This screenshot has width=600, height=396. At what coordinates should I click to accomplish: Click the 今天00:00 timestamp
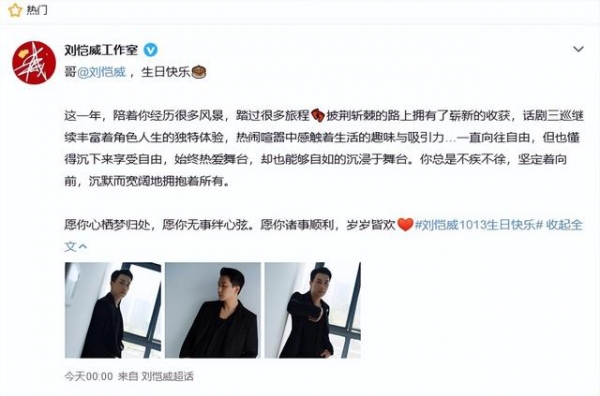click(88, 376)
